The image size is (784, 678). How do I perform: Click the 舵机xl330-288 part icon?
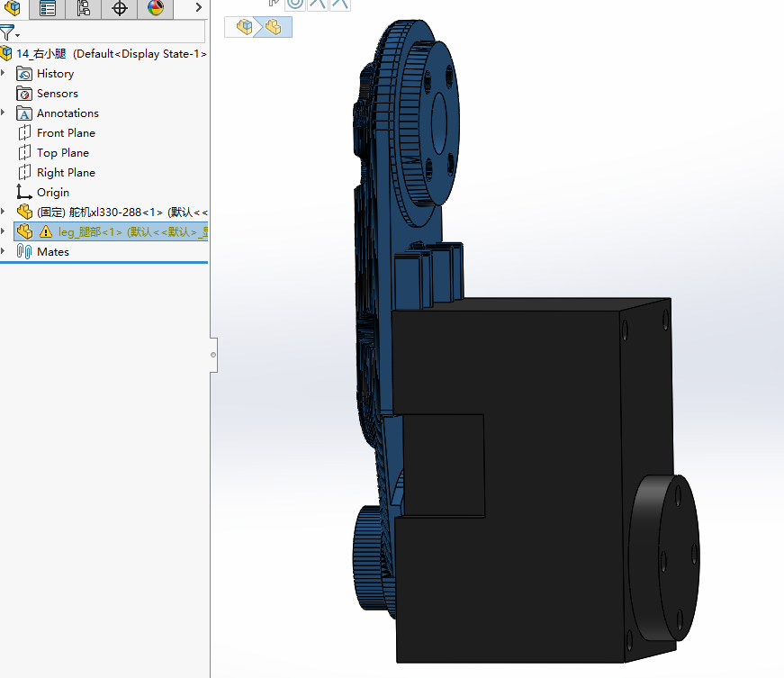tap(24, 212)
